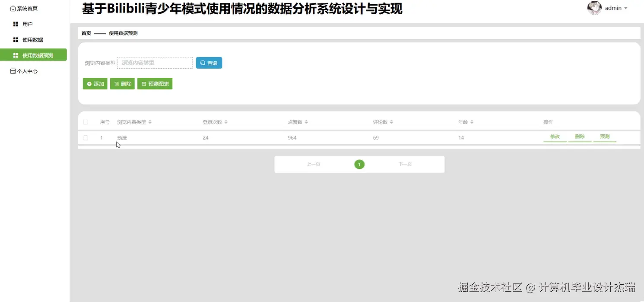Image resolution: width=644 pixels, height=302 pixels.
Task: Sort by 登录次数 column arrows
Action: (x=226, y=122)
